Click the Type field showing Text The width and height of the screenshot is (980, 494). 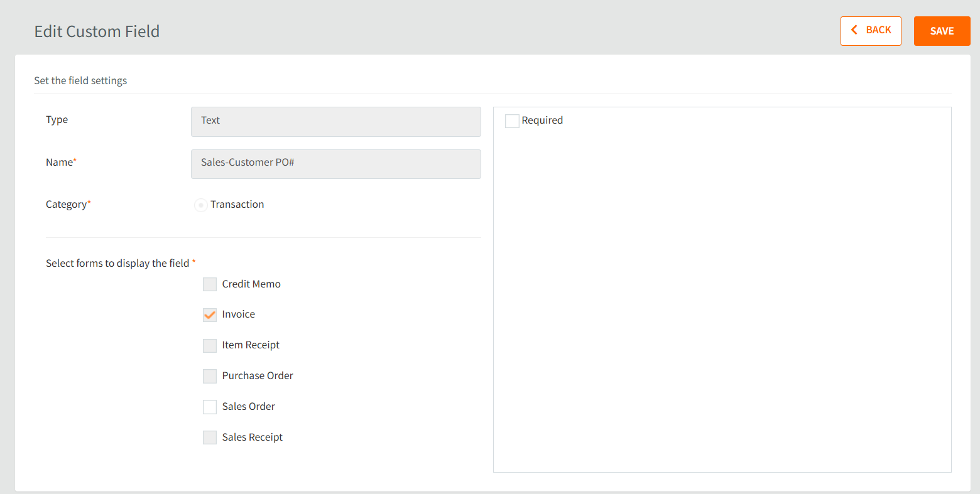click(336, 122)
